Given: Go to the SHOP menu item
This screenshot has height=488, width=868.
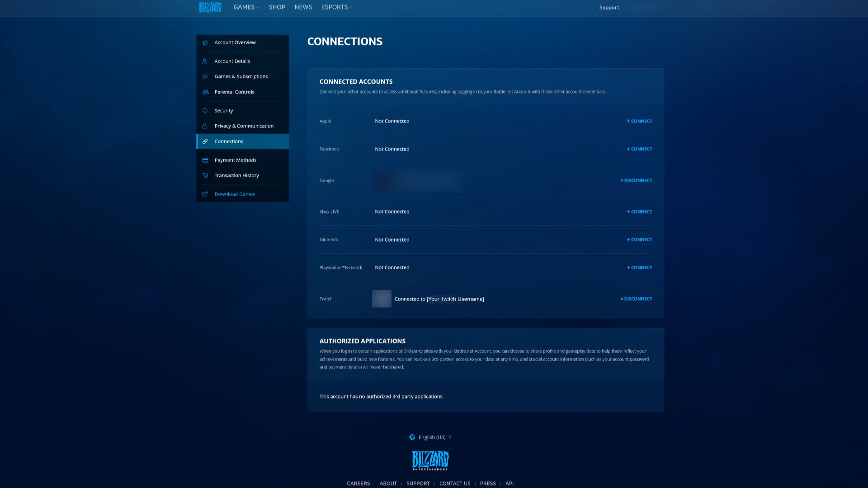Looking at the screenshot, I should [277, 7].
